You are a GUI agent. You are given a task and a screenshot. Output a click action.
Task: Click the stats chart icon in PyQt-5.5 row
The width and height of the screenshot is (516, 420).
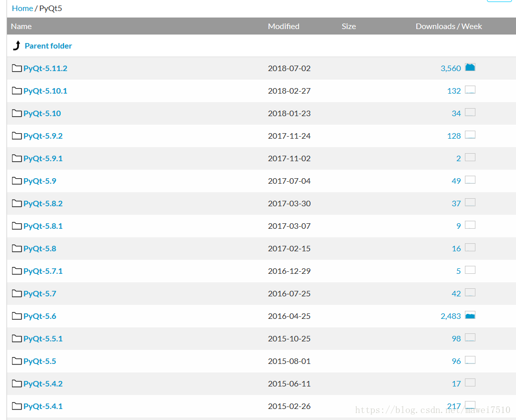tap(470, 360)
